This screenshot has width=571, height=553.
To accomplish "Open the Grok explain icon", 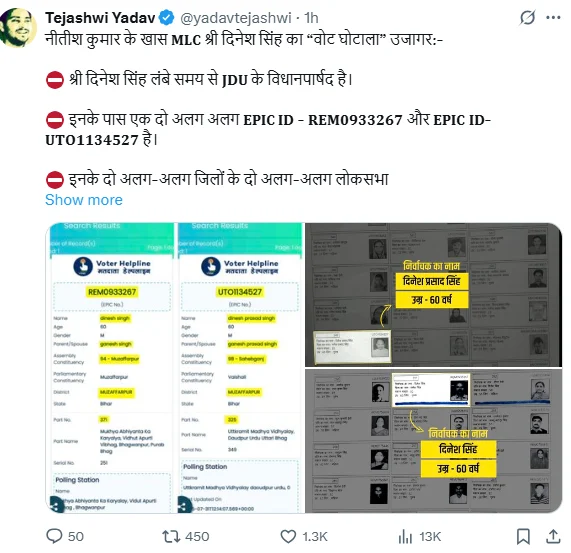I will 527,17.
